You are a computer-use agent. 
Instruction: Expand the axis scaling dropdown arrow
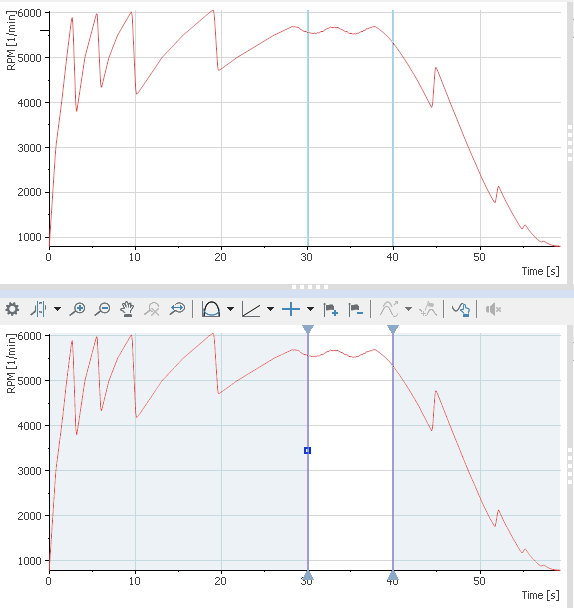click(271, 309)
